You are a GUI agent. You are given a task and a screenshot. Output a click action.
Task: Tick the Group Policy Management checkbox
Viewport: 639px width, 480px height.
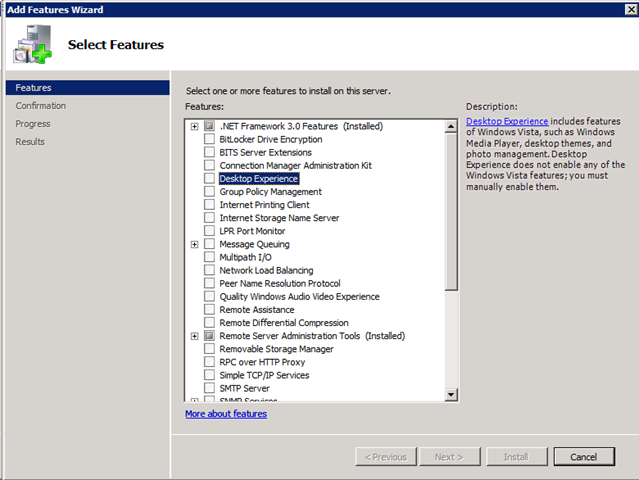(209, 192)
